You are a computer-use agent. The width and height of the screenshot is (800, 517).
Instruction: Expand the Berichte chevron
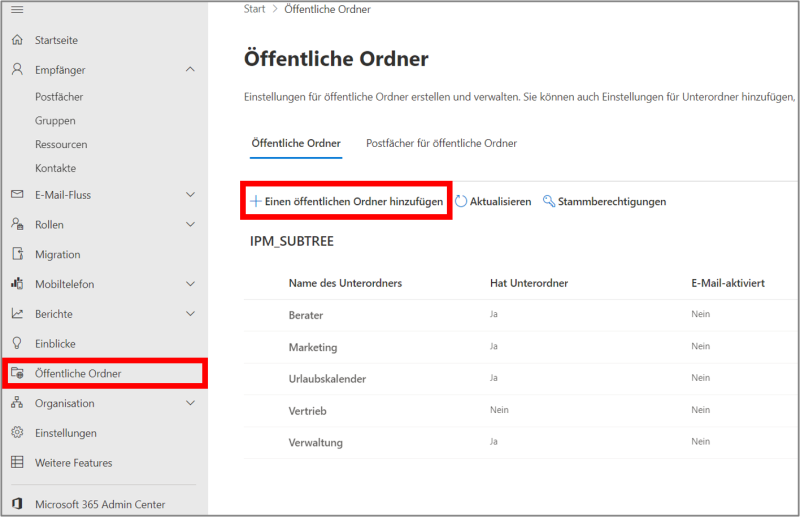click(x=190, y=313)
